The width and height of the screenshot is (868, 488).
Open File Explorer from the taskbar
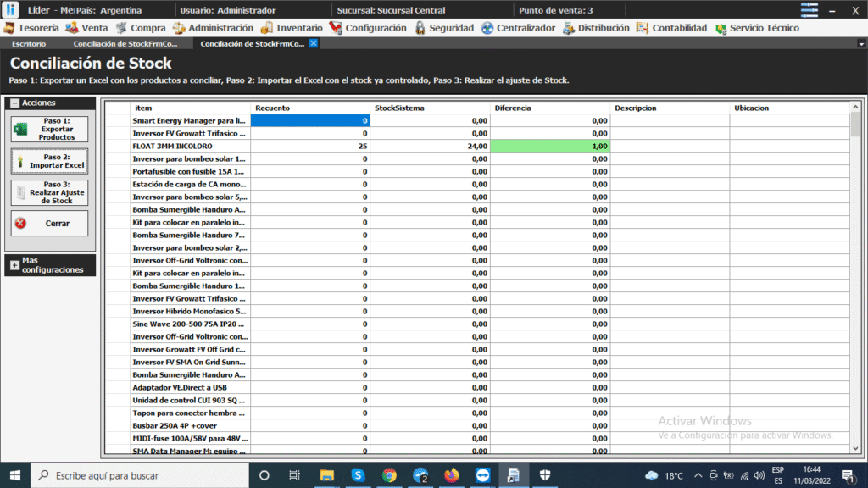[x=326, y=475]
